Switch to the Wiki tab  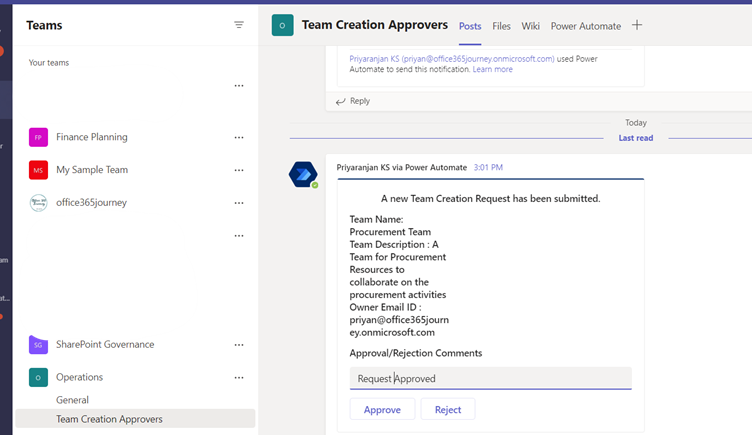pyautogui.click(x=530, y=26)
